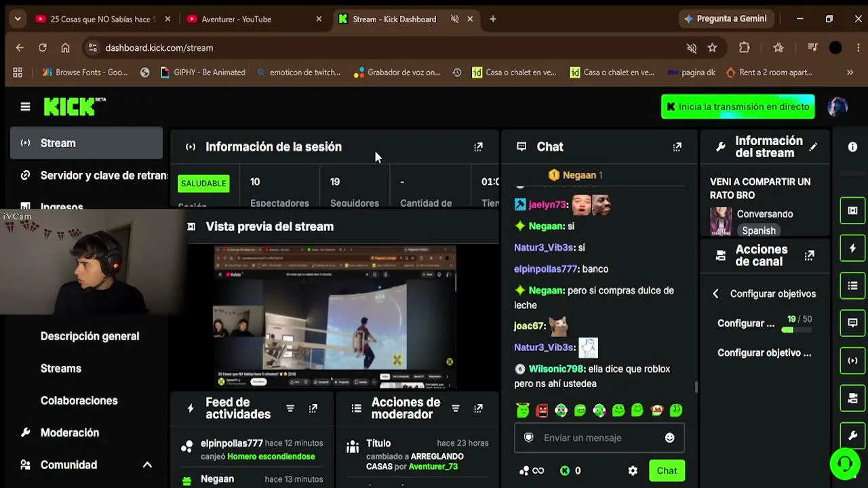Filter the Acciones de moderador list

click(456, 408)
